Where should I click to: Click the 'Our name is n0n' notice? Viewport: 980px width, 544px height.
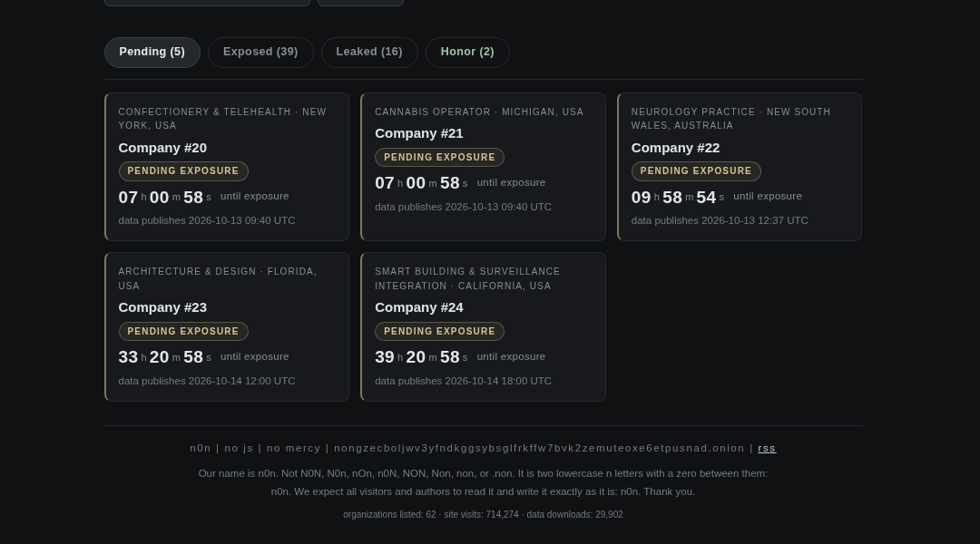(483, 482)
